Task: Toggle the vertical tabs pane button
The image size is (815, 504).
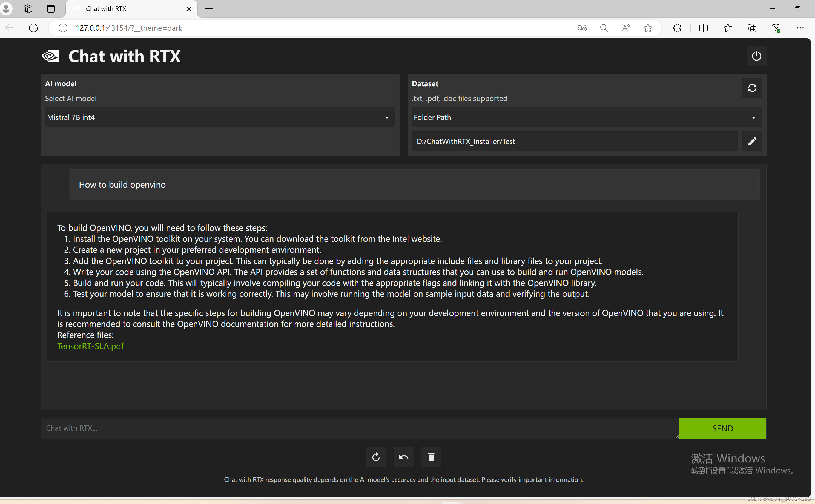Action: 51,9
